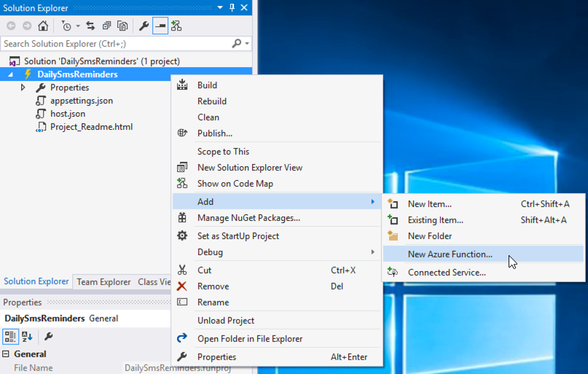
Task: Toggle Preview Selected Items button
Action: click(x=160, y=26)
